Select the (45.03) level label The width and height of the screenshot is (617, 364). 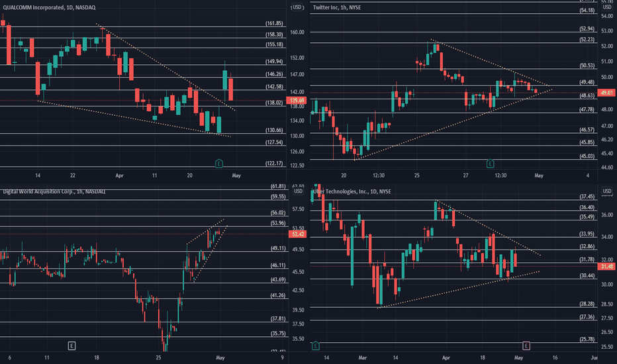[x=587, y=156]
